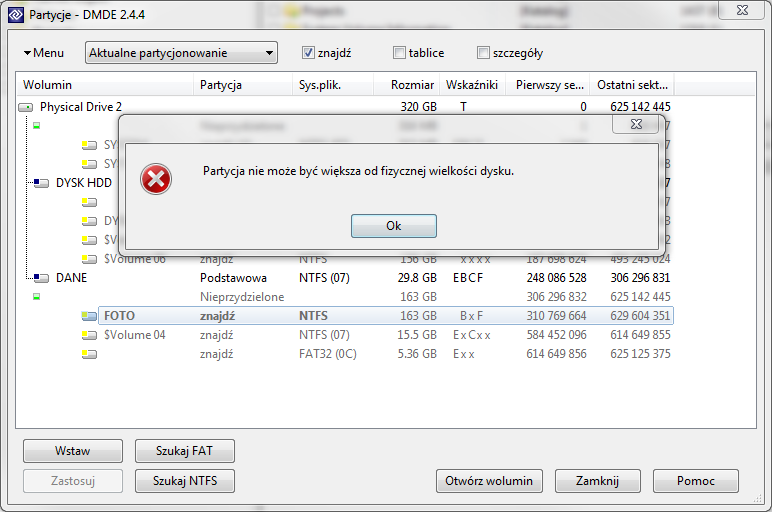Click the Szukaj NTFS button
This screenshot has width=772, height=512.
tap(185, 481)
